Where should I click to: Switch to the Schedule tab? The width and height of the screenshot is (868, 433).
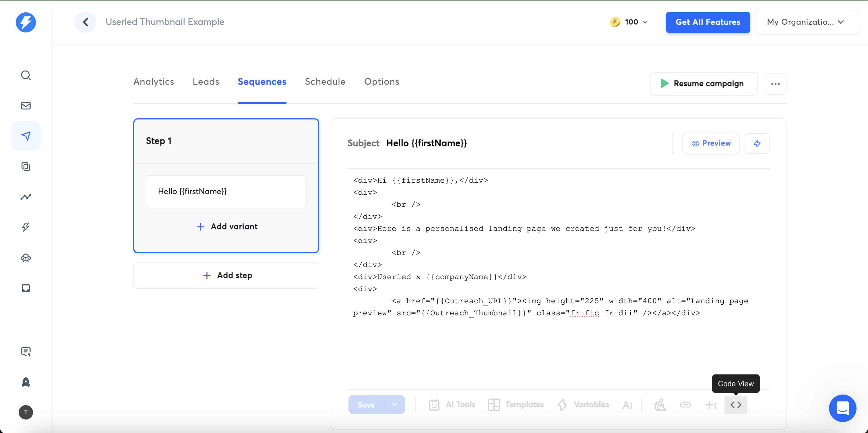click(x=325, y=82)
